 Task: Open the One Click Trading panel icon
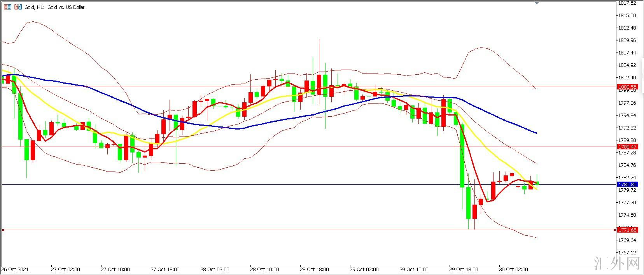click(7, 7)
